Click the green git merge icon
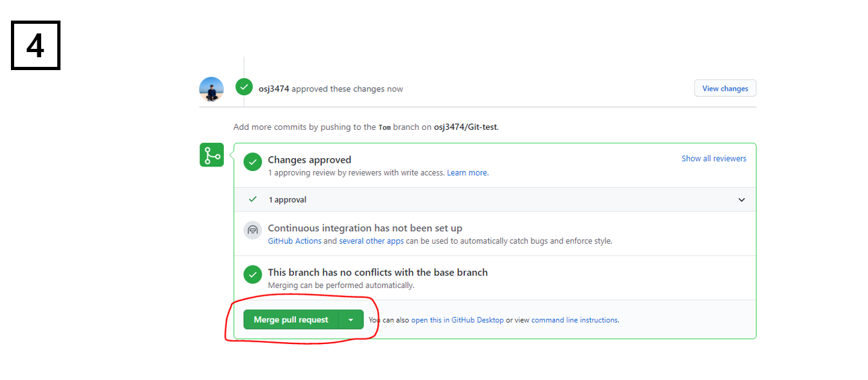This screenshot has width=868, height=380. tap(212, 155)
